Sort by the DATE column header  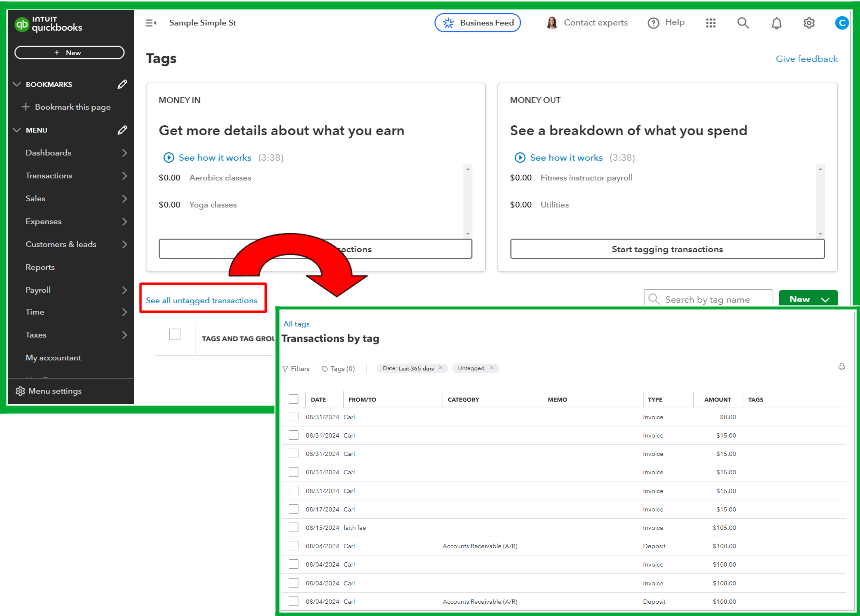coord(318,400)
